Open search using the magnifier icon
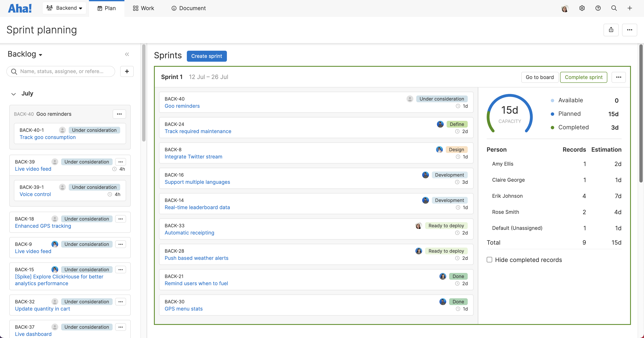The height and width of the screenshot is (338, 644). [x=614, y=8]
